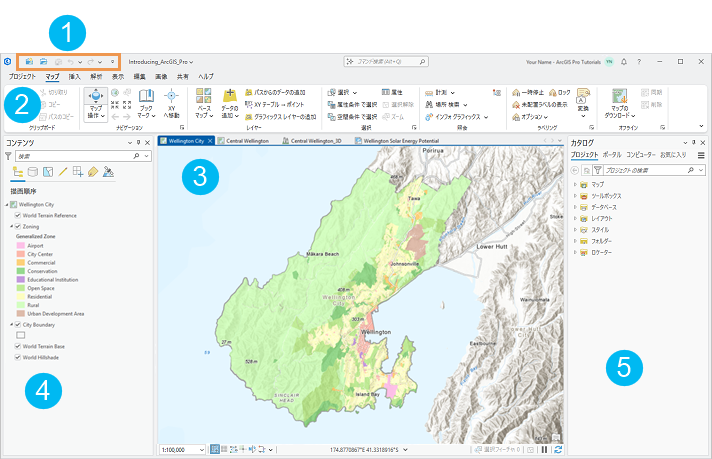Expand the マップ node in Catalog pane
The image size is (712, 459).
(575, 184)
